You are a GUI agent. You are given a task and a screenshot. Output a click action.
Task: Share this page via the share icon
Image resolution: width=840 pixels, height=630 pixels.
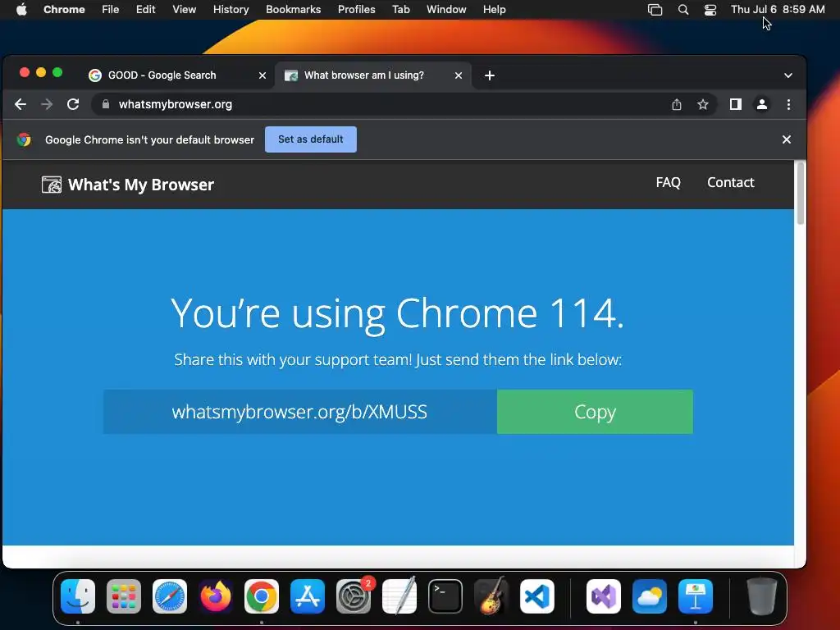[x=677, y=104]
